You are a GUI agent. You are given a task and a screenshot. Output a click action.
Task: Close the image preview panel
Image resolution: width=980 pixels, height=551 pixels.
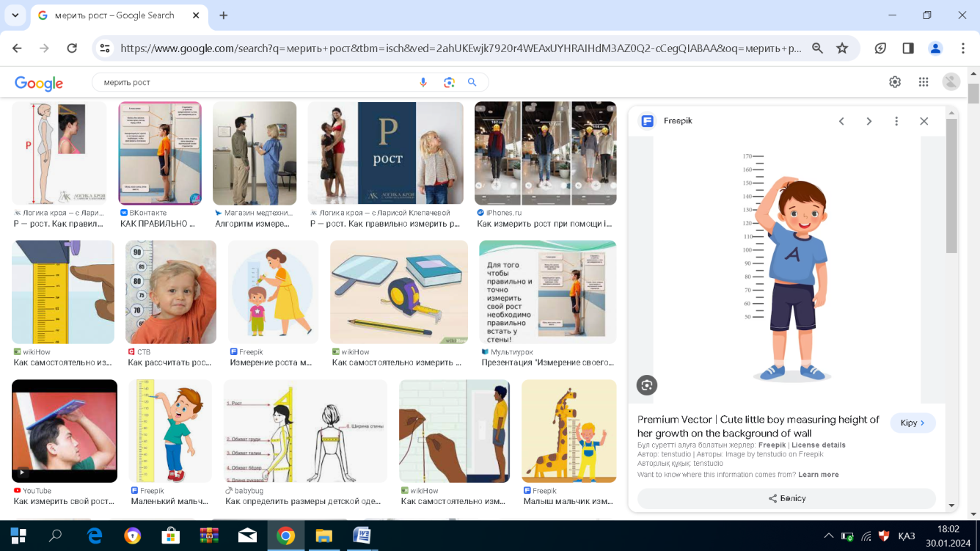pos(924,121)
